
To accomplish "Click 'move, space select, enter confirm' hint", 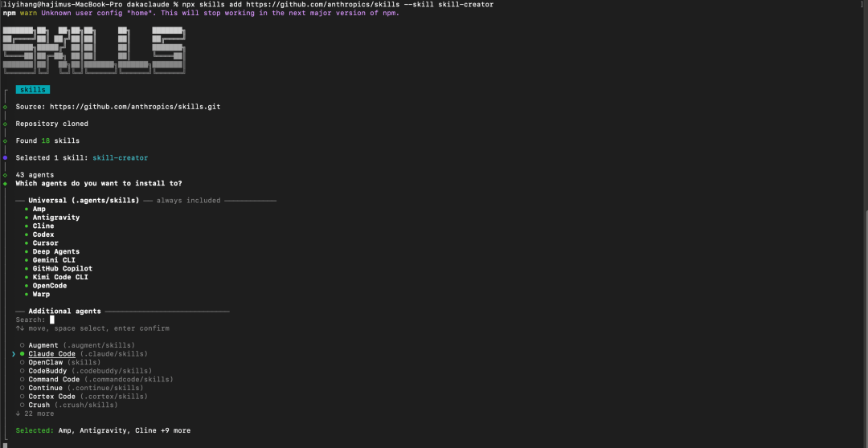I will (99, 328).
